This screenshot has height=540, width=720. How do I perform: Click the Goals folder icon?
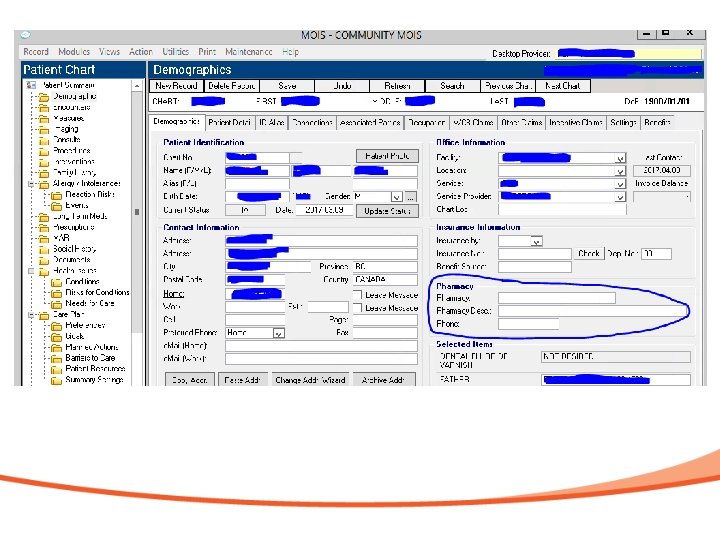[56, 337]
